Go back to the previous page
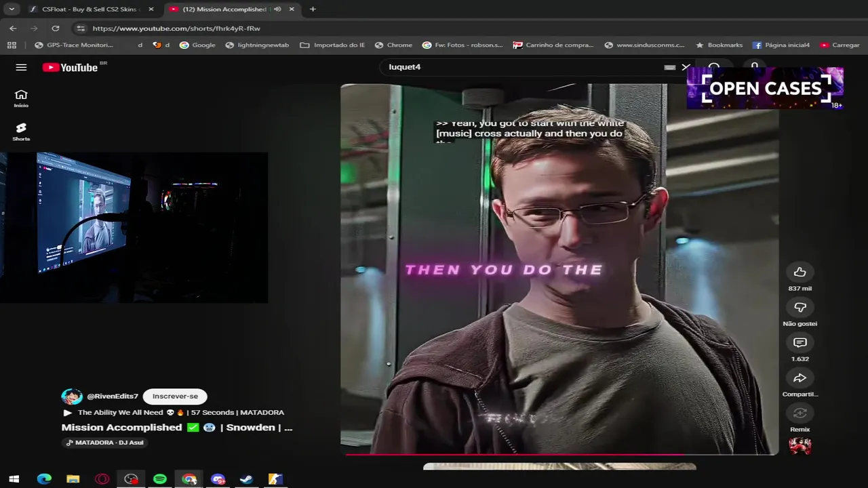Viewport: 868px width, 488px height. (x=13, y=28)
